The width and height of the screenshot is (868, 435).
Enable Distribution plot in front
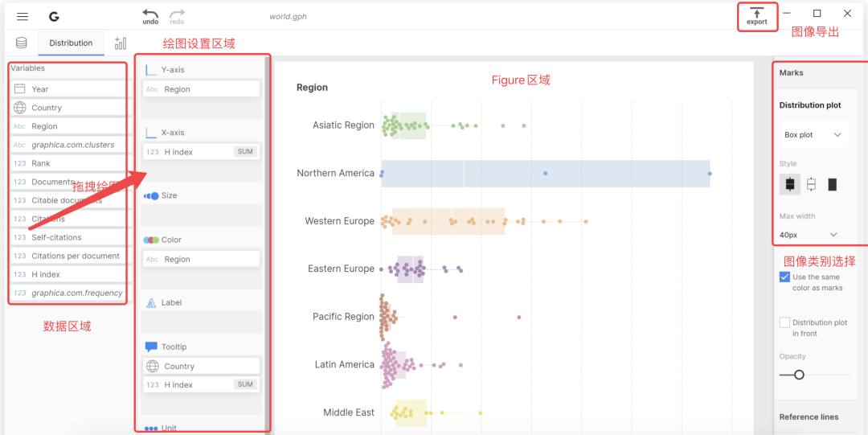(x=784, y=322)
